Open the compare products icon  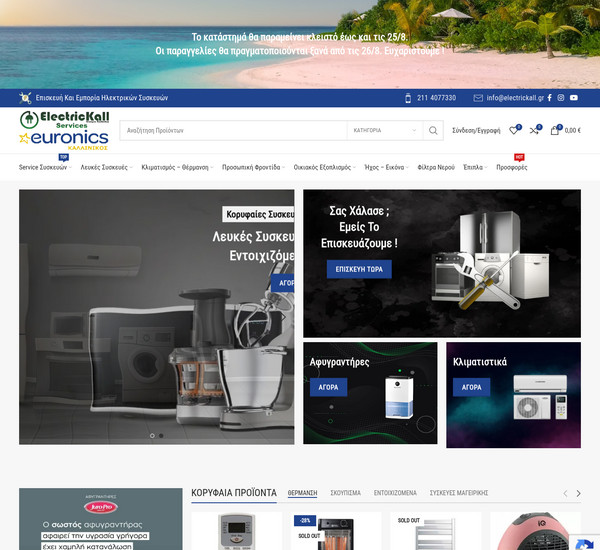[x=534, y=131]
